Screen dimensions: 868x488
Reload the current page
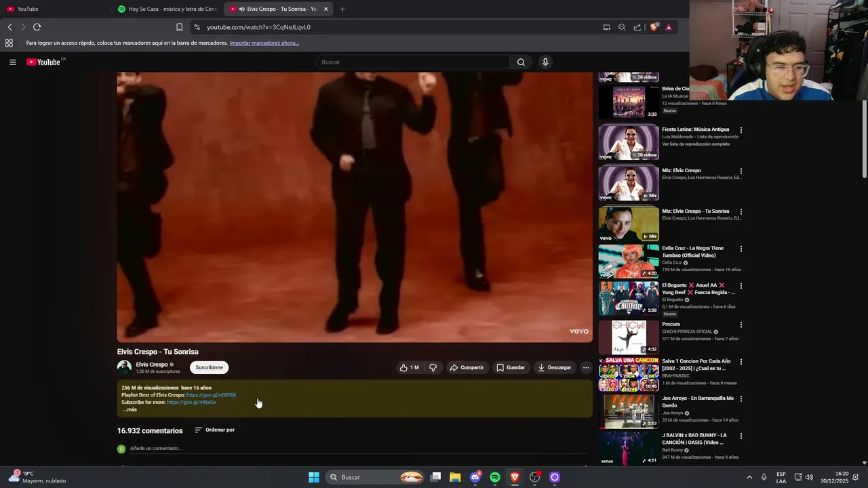[37, 27]
